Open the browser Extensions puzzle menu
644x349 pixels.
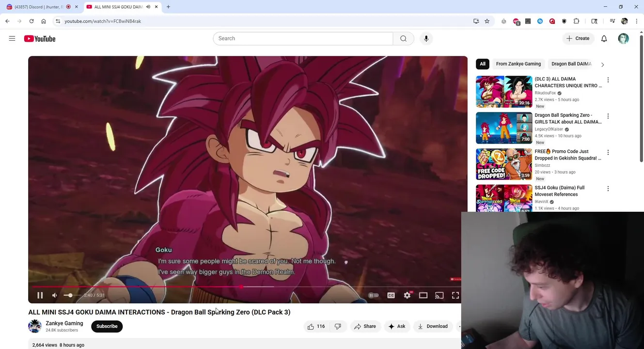click(x=576, y=21)
